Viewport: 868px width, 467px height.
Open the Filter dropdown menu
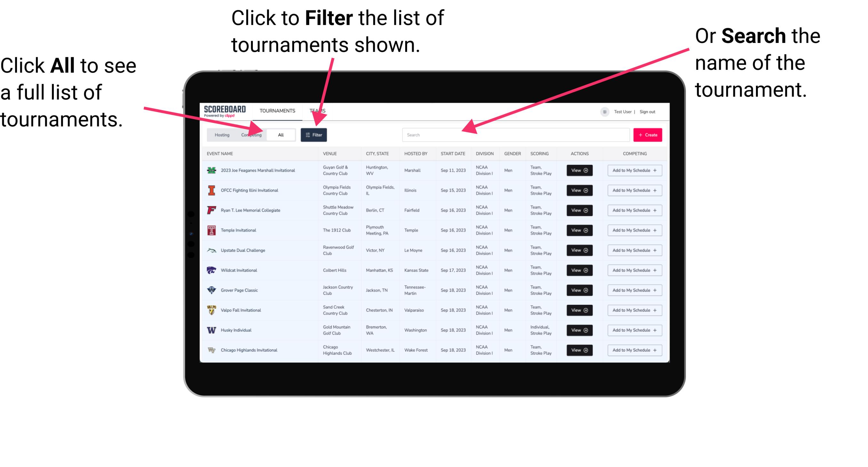click(x=315, y=134)
